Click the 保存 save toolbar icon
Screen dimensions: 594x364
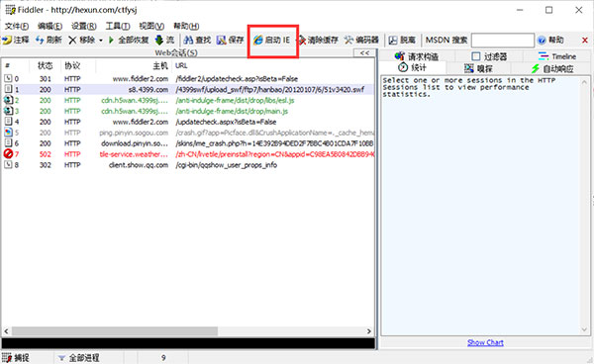tap(221, 40)
